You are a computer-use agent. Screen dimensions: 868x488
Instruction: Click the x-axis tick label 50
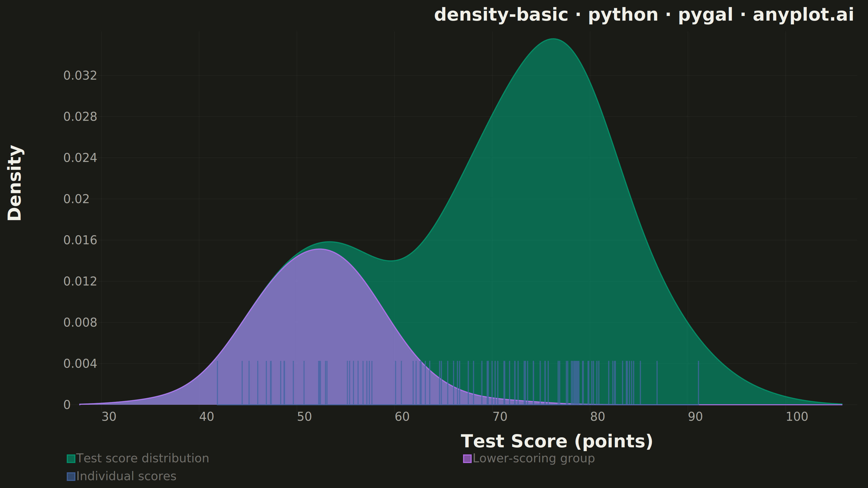coord(304,417)
